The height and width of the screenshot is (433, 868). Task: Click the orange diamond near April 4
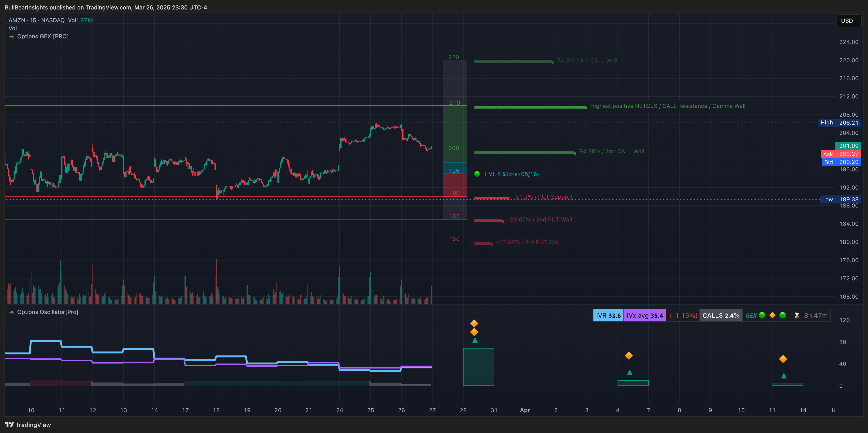click(x=629, y=356)
